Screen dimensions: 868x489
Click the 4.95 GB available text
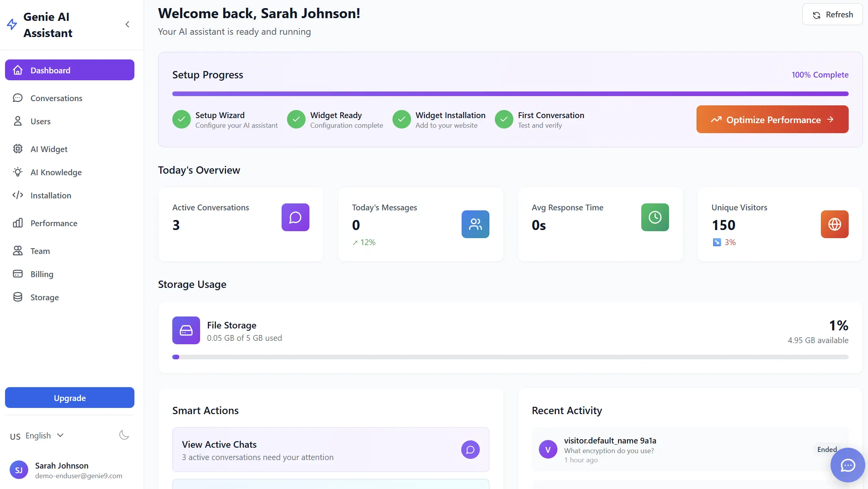[818, 340]
